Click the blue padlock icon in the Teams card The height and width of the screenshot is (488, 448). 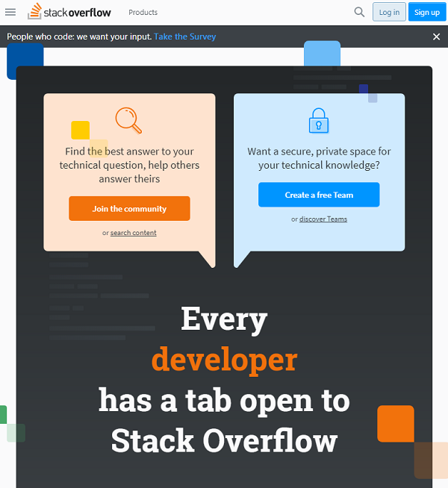click(x=319, y=120)
